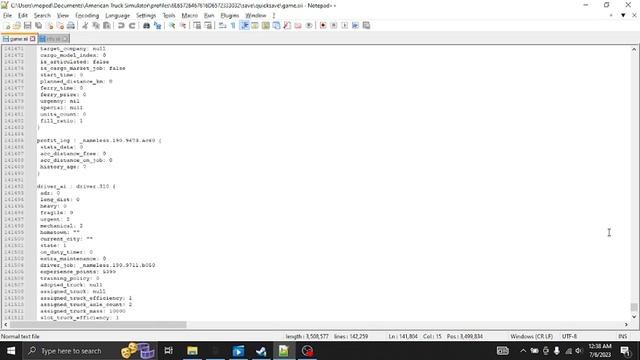Open Find with the binoculars icon
Image resolution: width=640 pixels, height=360 pixels.
(146, 25)
